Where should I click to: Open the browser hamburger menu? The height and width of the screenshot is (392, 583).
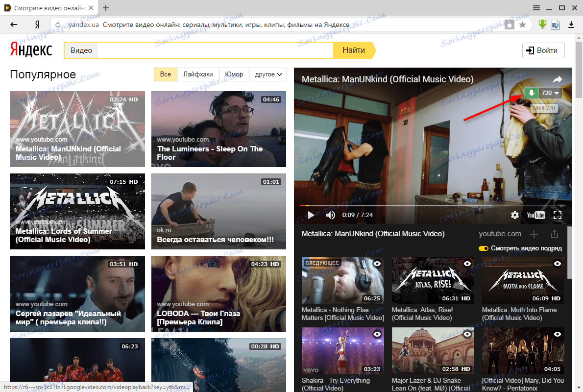(536, 8)
